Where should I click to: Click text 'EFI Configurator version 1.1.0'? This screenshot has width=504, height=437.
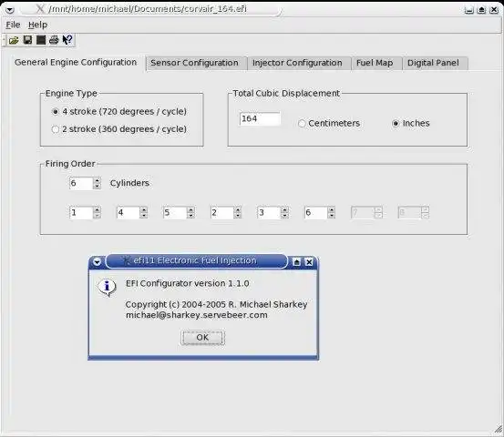(188, 283)
